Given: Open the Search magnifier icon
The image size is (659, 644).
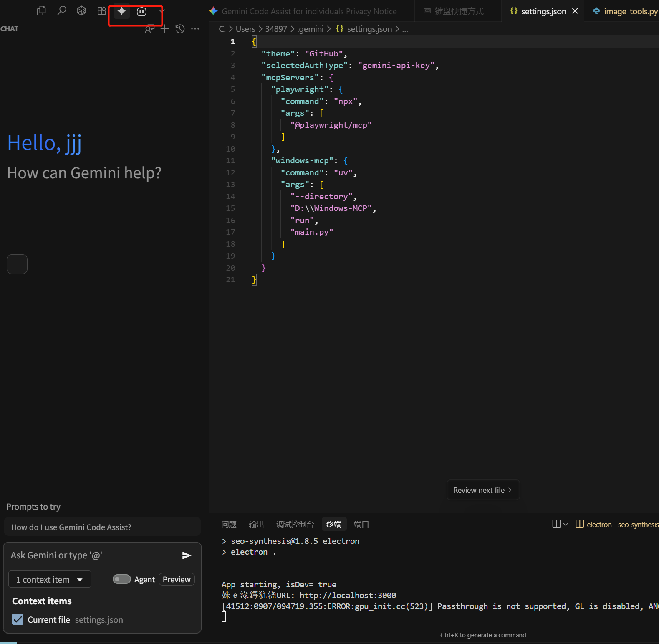Looking at the screenshot, I should (61, 11).
